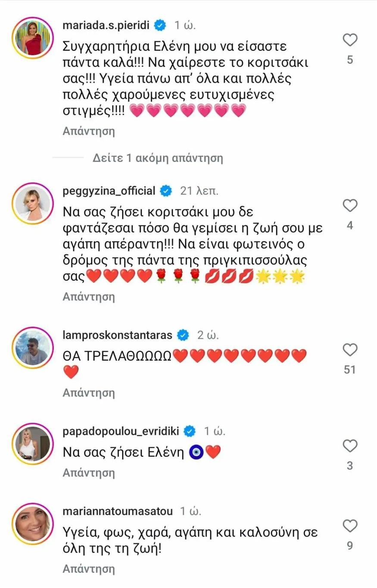View papadopoulou_evridiki's profile avatar

pos(33,443)
